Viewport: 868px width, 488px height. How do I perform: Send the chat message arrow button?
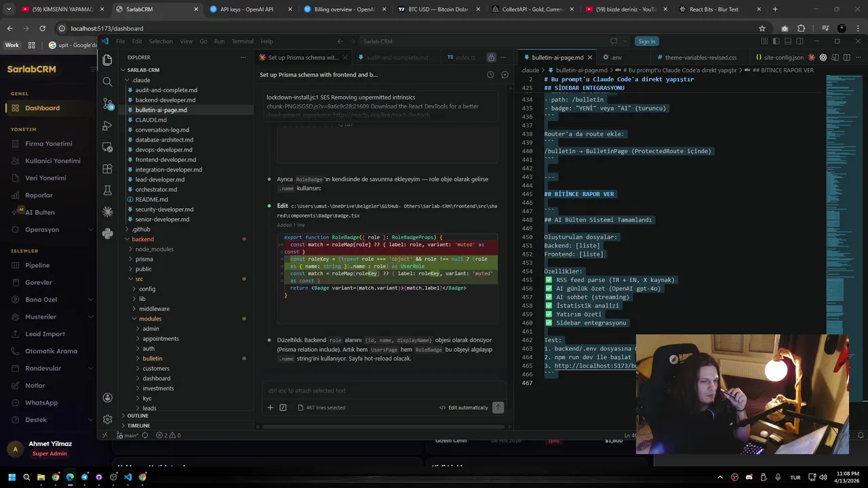[498, 407]
